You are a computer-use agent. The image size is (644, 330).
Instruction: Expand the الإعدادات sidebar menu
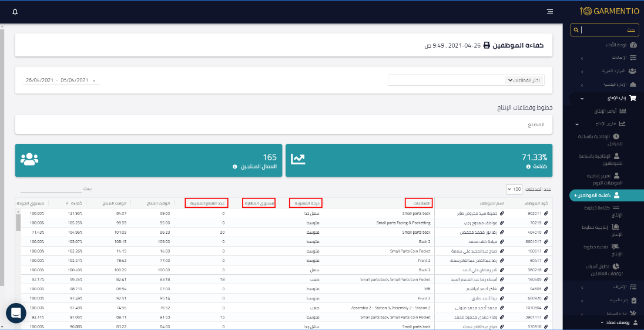point(609,58)
